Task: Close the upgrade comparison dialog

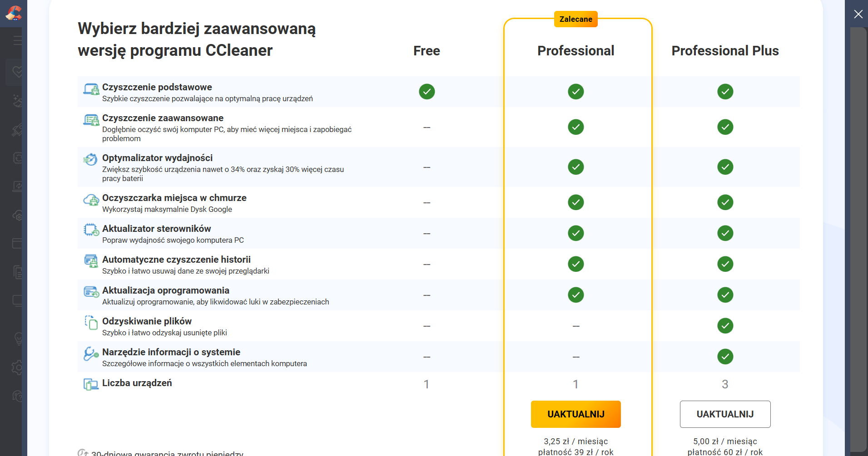Action: point(858,14)
